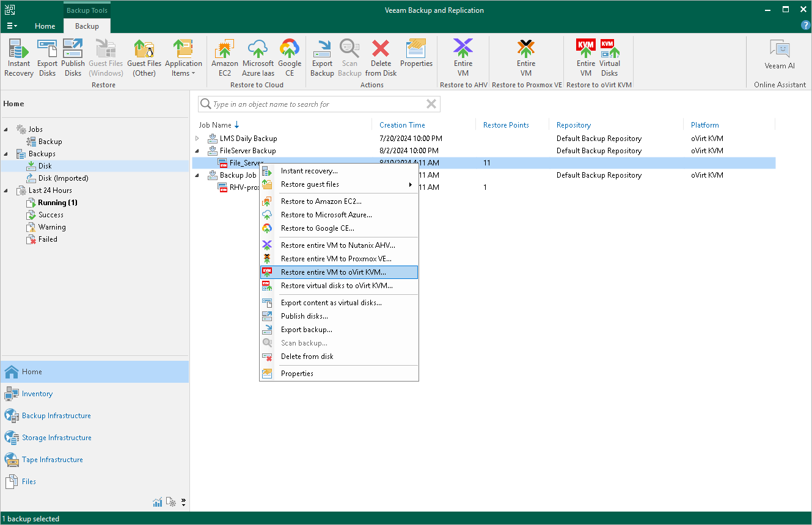
Task: Launch Instant Recovery from the ribbon
Action: coord(19,58)
